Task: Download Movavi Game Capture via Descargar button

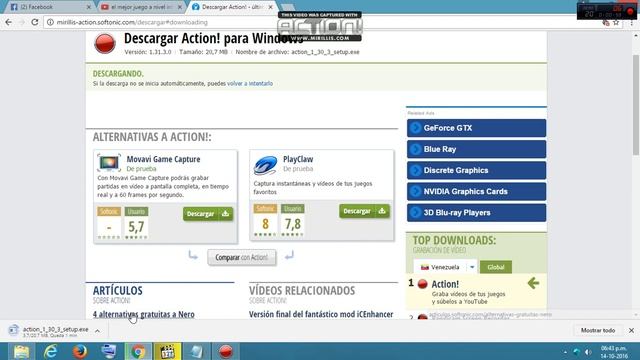Action: coord(208,214)
